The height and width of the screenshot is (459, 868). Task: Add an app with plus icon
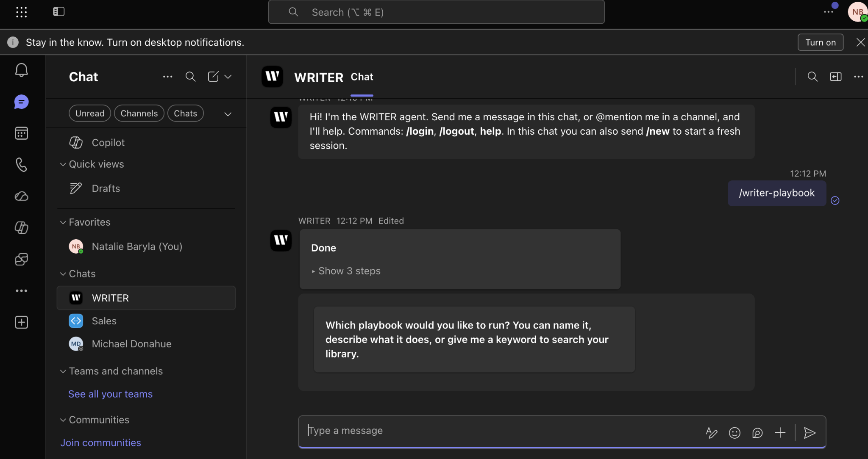[21, 322]
